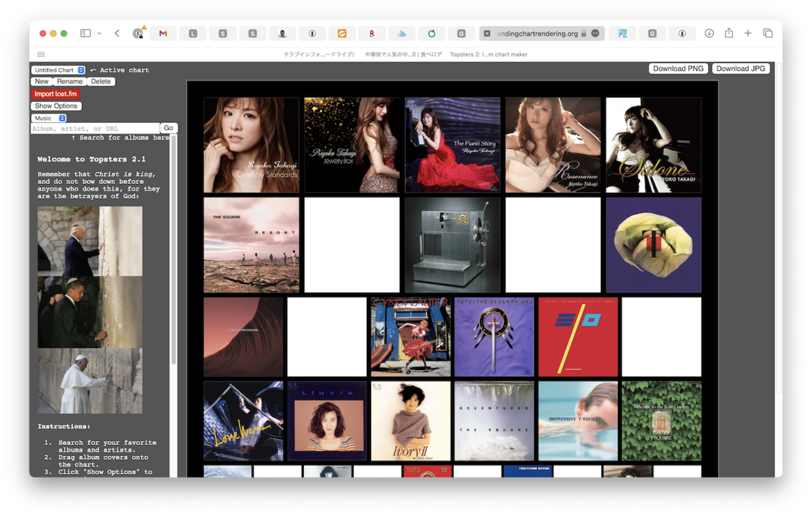The image size is (812, 516).
Task: Open Safari's Downloads icon in the toolbar
Action: click(708, 32)
